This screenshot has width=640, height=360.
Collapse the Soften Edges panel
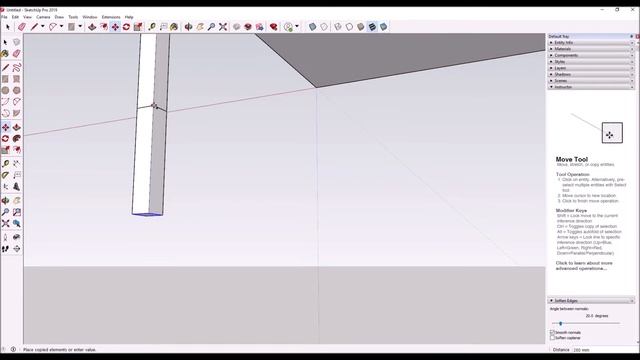[x=591, y=301]
